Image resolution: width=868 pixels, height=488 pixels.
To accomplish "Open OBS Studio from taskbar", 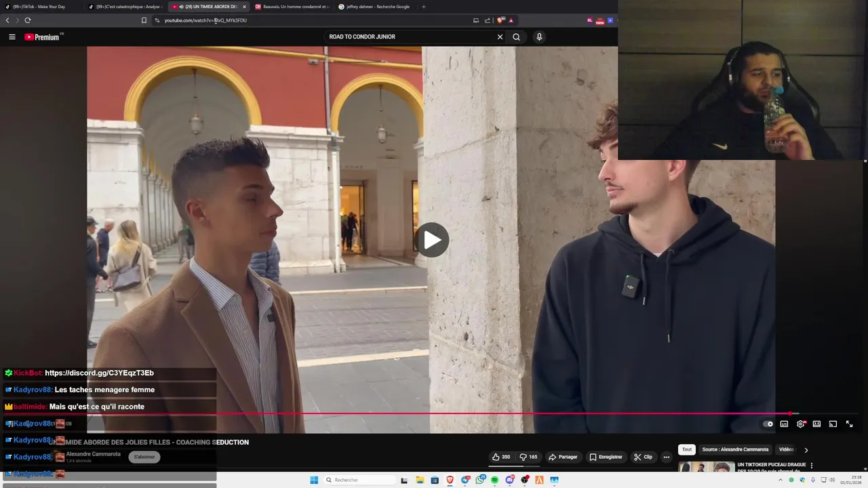I will [525, 480].
